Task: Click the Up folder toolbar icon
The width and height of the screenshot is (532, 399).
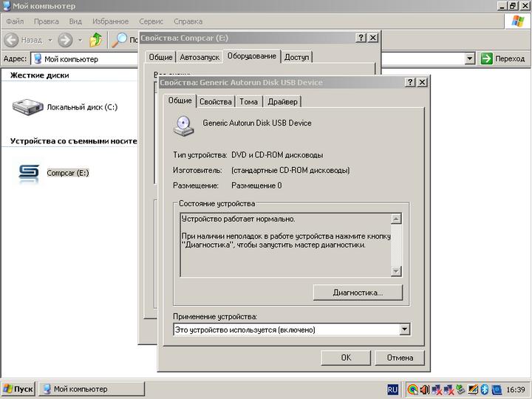Action: 96,40
